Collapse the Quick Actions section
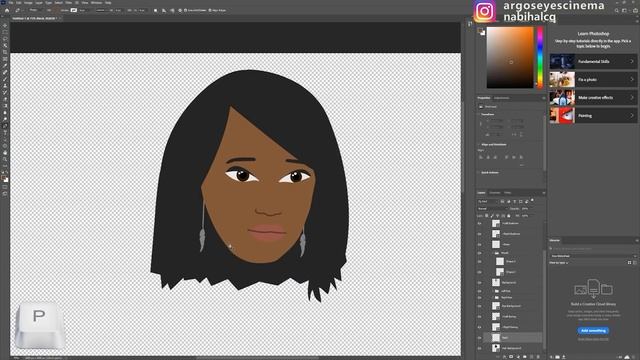 479,173
